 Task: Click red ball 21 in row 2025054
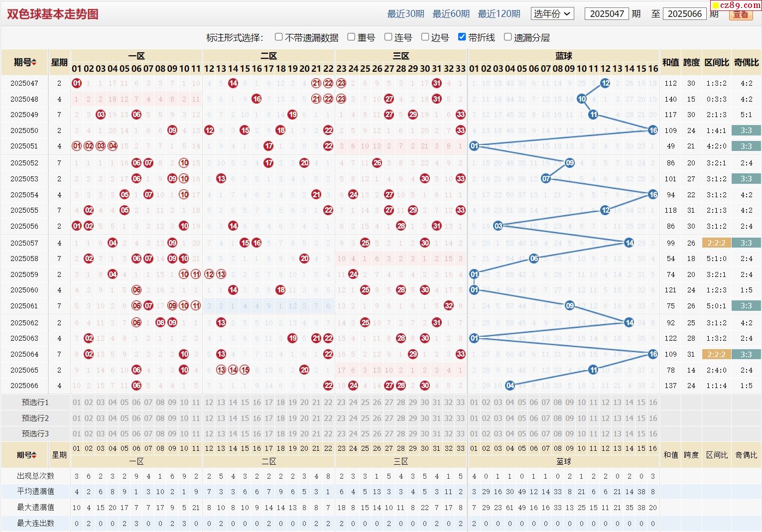316,195
